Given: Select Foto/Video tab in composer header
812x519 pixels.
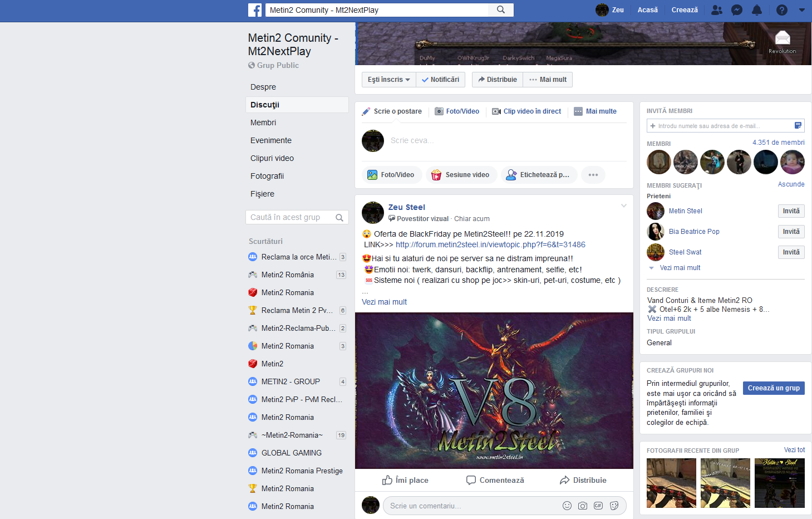Looking at the screenshot, I should 457,111.
